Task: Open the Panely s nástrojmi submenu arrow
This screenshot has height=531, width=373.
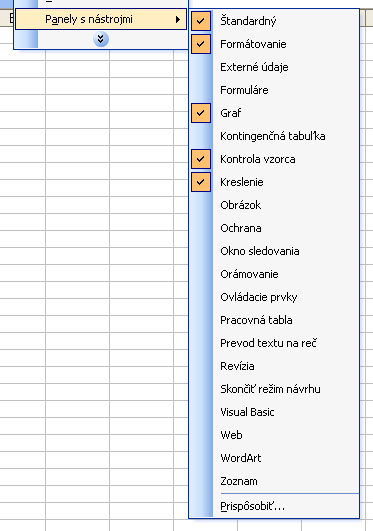Action: pyautogui.click(x=178, y=19)
